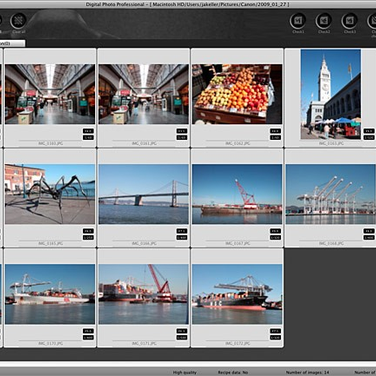Click the IMG_0167.JPG file name

point(237,244)
